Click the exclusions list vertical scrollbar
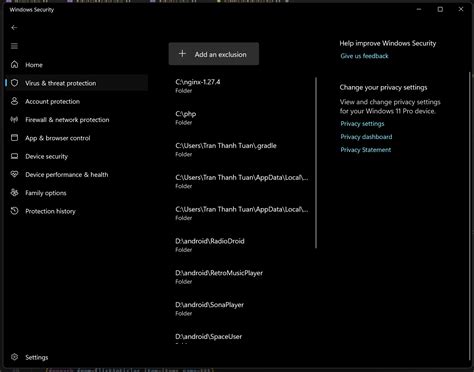Image resolution: width=474 pixels, height=372 pixels. [316, 163]
